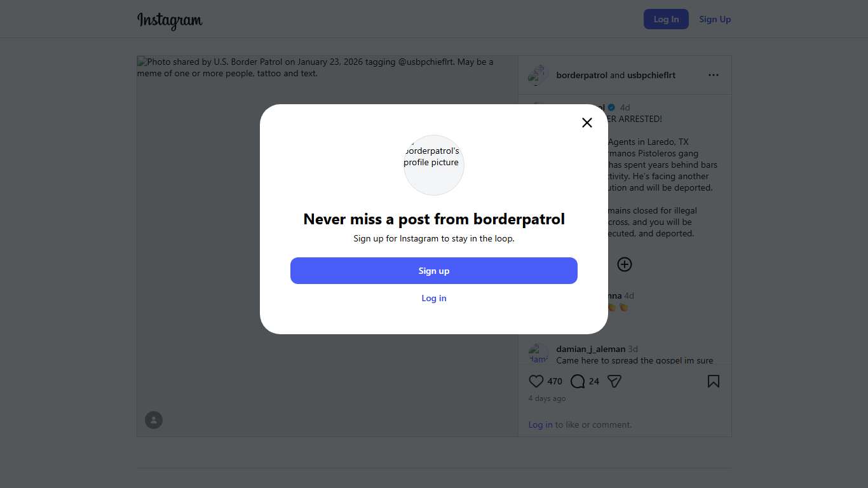Screen dimensions: 868x488
Task: Share post with paper plane icon
Action: (x=614, y=381)
